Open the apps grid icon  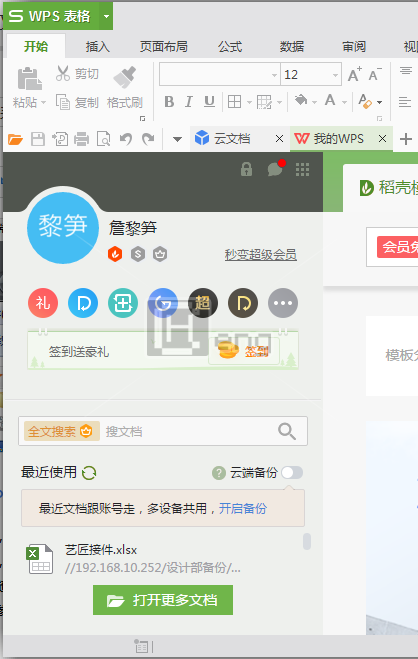coord(302,169)
